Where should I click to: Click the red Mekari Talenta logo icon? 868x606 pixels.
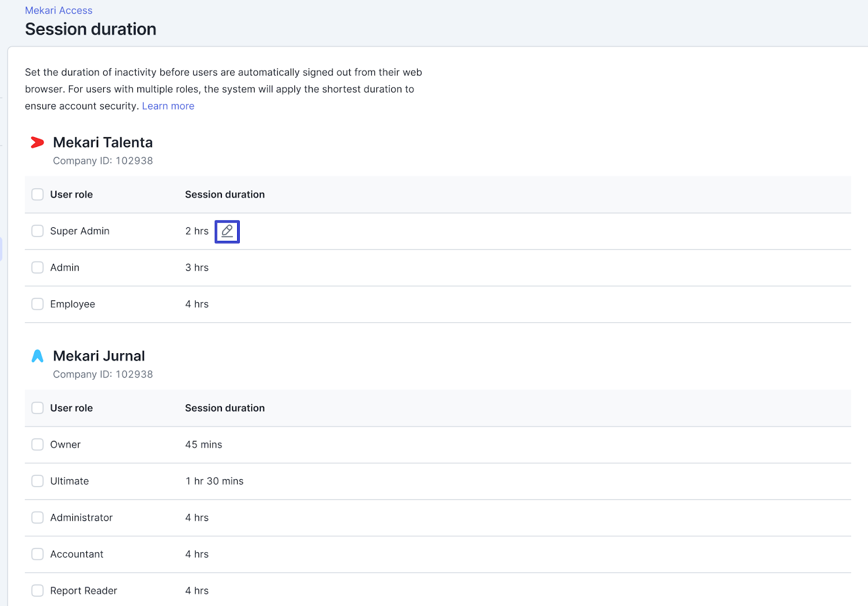click(37, 143)
